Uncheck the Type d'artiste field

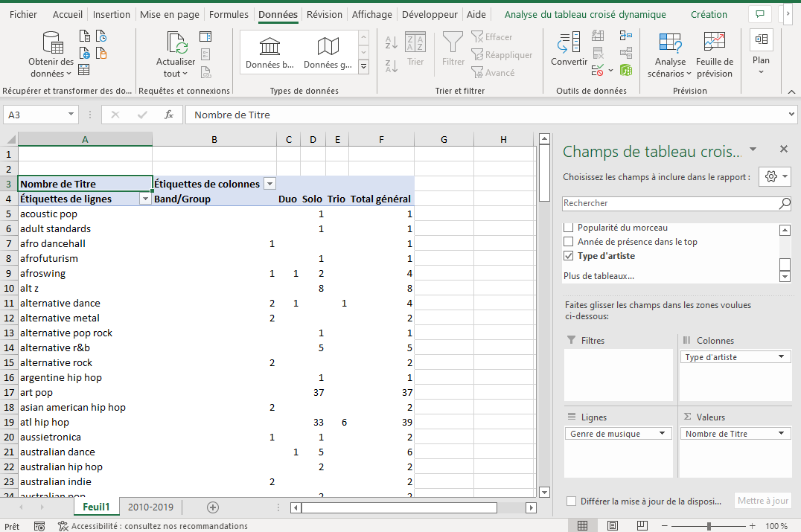tap(568, 256)
